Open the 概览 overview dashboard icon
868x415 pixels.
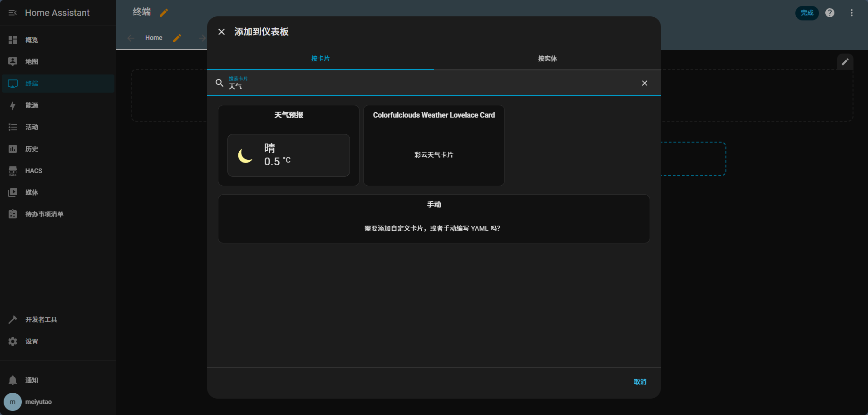pyautogui.click(x=13, y=40)
